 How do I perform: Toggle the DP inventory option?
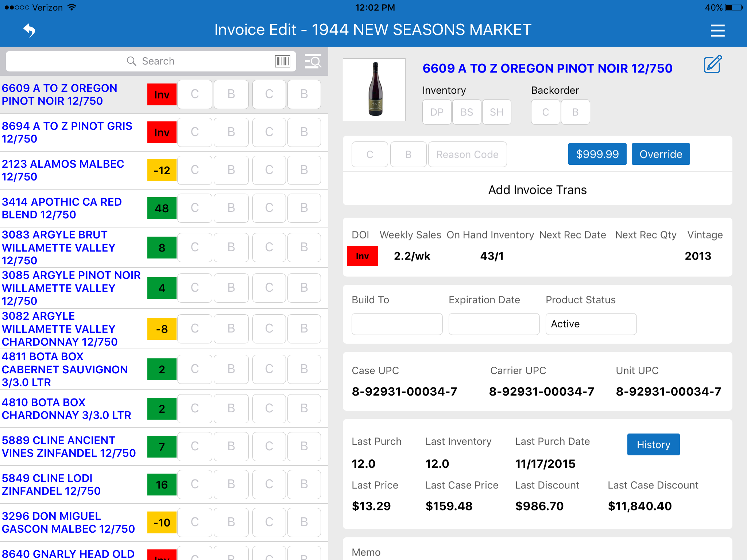pos(436,112)
